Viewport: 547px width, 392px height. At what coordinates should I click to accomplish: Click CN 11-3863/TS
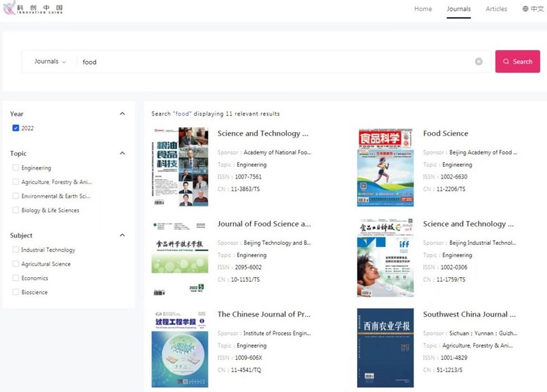[245, 189]
